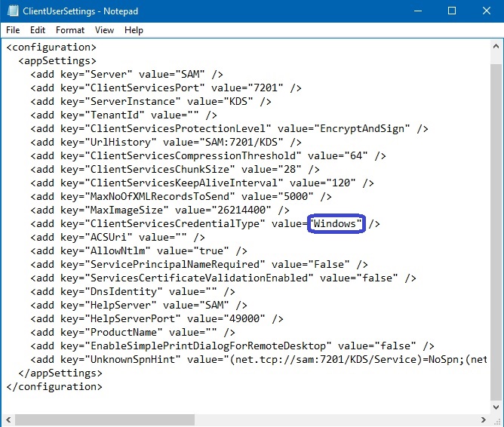Click the "ClientServicesCompressionThreshold" key

pyautogui.click(x=193, y=155)
